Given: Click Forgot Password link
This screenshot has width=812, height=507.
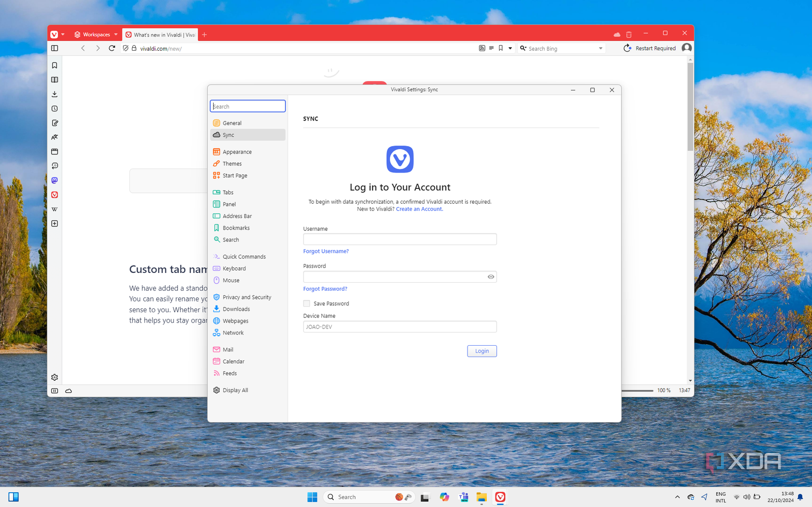Looking at the screenshot, I should click(x=325, y=289).
